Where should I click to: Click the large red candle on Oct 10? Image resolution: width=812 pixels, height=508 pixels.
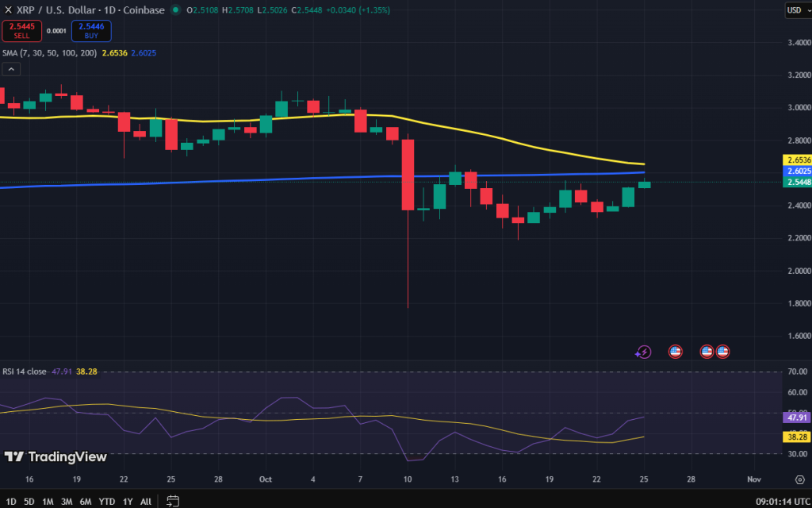408,175
